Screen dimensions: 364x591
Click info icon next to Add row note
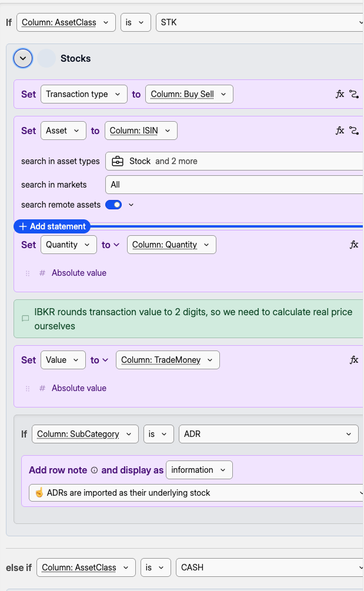93,470
